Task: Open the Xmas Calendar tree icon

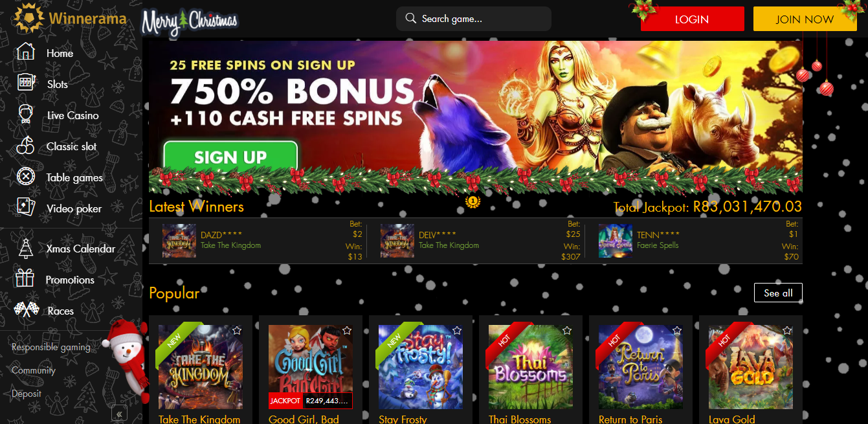Action: [x=25, y=249]
